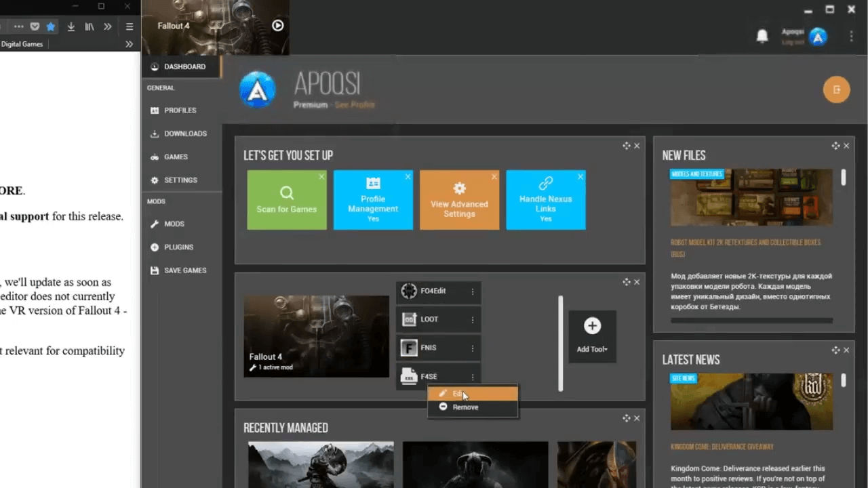This screenshot has height=488, width=868.
Task: Click the Fallout 4 game thumbnail in dashlet
Action: pyautogui.click(x=317, y=336)
